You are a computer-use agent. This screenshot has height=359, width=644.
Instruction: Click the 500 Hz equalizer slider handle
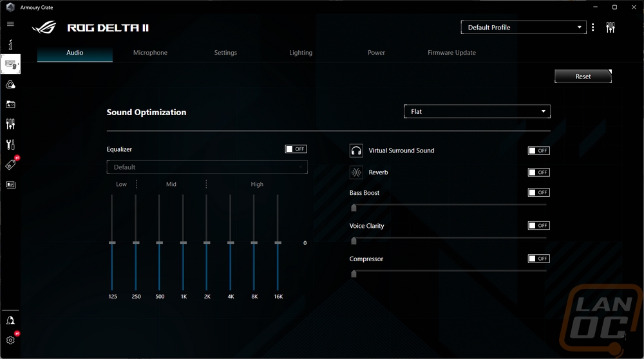pos(159,243)
